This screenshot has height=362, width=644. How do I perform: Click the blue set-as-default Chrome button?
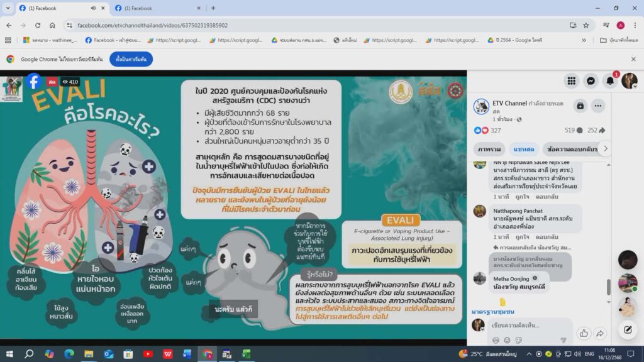coord(131,59)
